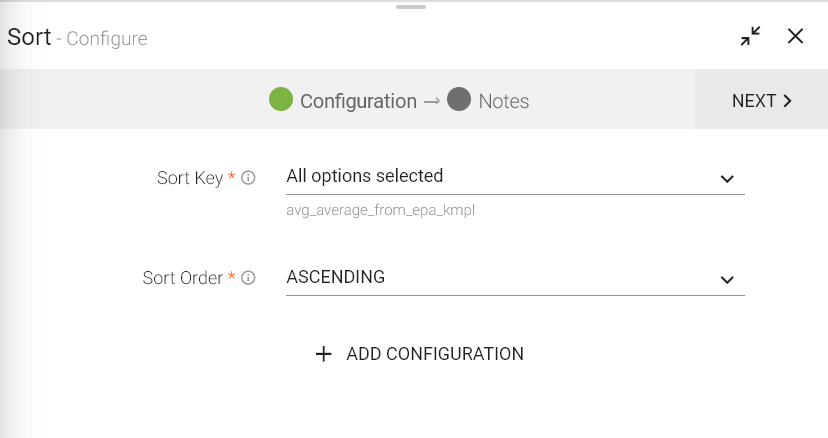This screenshot has height=438, width=828.
Task: Click the green Configuration step circle
Action: click(x=281, y=100)
